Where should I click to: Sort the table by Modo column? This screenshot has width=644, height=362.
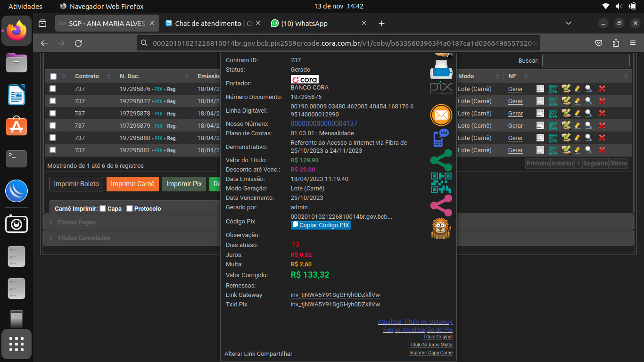tap(477, 76)
